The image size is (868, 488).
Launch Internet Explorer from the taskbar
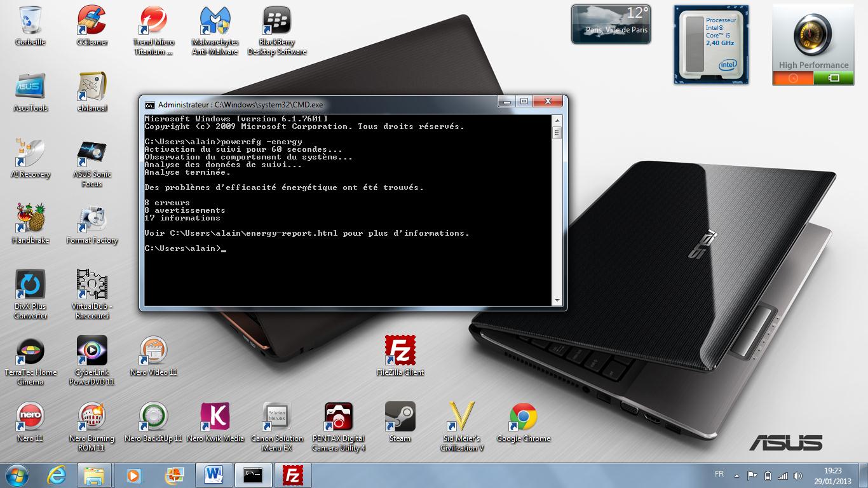click(x=57, y=475)
